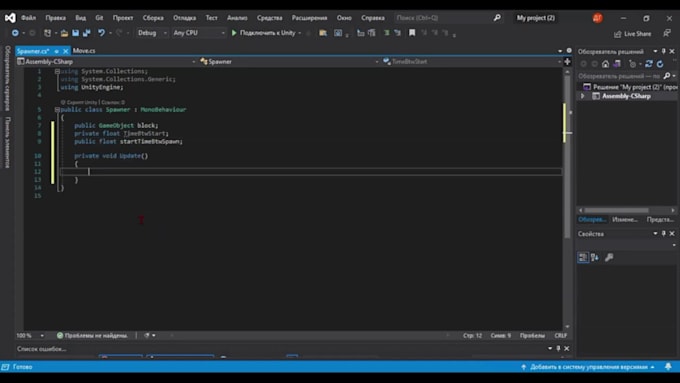680x383 pixels.
Task: Open the Расширения menu
Action: [x=309, y=18]
